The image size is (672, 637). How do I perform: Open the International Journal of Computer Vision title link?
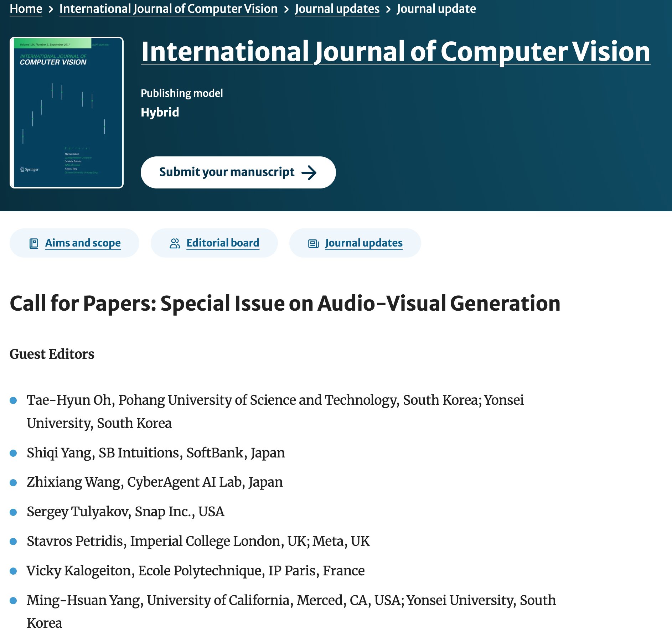[x=396, y=52]
